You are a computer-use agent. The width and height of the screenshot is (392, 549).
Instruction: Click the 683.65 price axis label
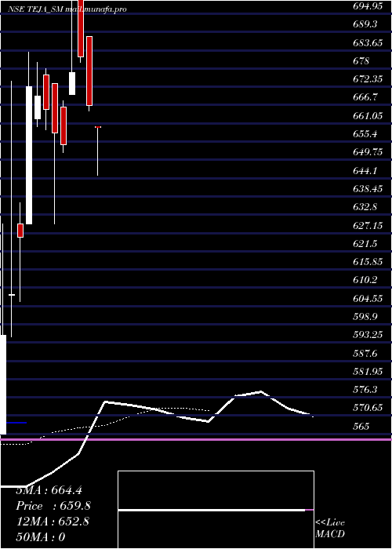coord(368,42)
